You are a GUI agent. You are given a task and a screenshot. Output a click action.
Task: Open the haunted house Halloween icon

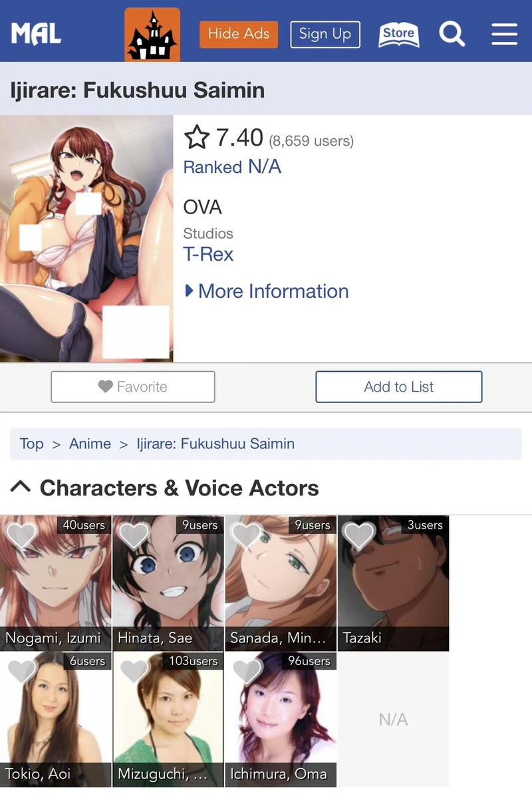(152, 35)
